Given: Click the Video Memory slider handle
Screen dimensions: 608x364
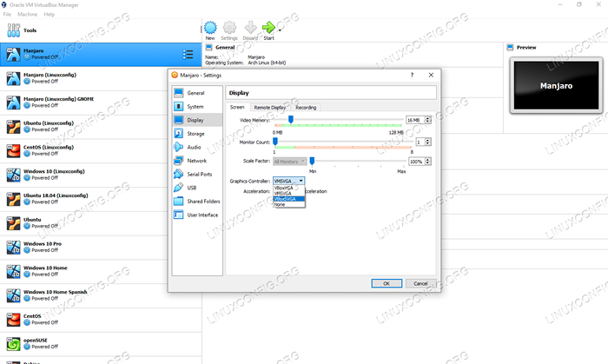Looking at the screenshot, I should (x=291, y=120).
